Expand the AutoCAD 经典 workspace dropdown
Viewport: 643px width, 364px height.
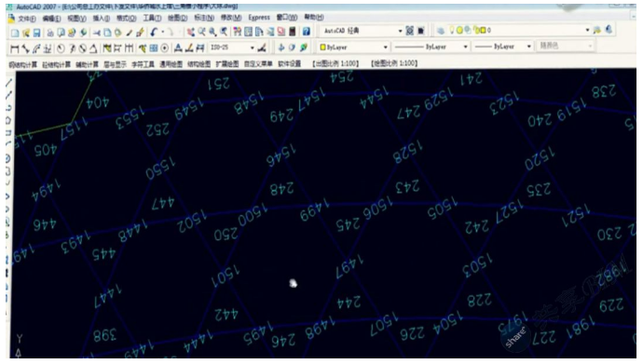[400, 31]
